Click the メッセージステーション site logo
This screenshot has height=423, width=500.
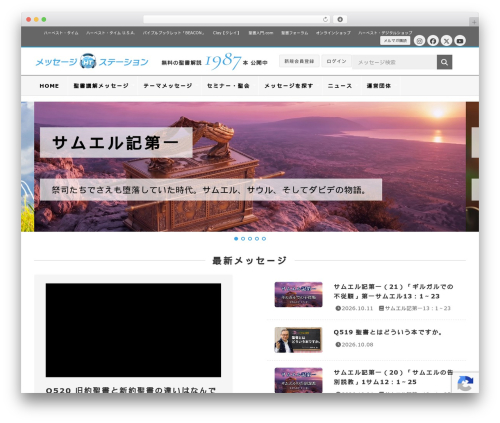pyautogui.click(x=92, y=62)
